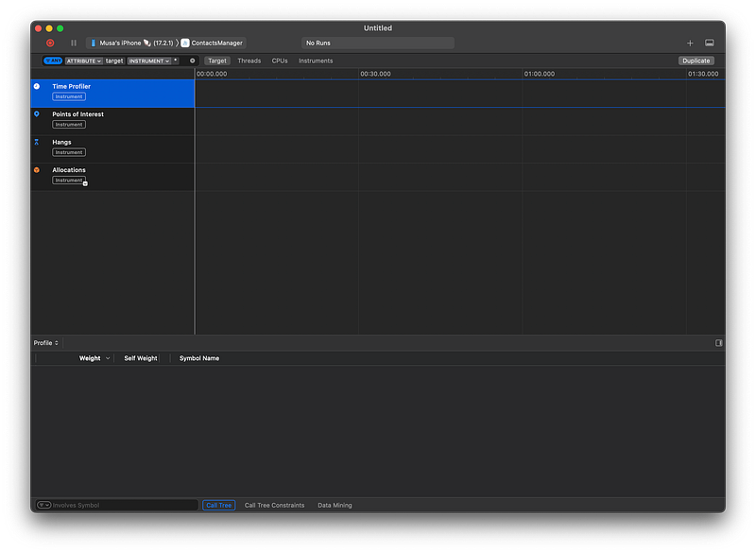Select the Time Profiler stopwatch icon
This screenshot has width=756, height=553.
[36, 86]
